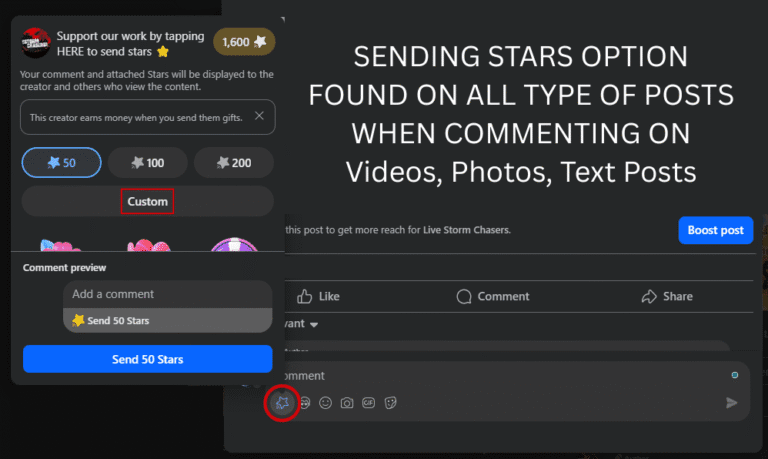
Task: Dismiss the creator earns money notice
Action: (259, 117)
